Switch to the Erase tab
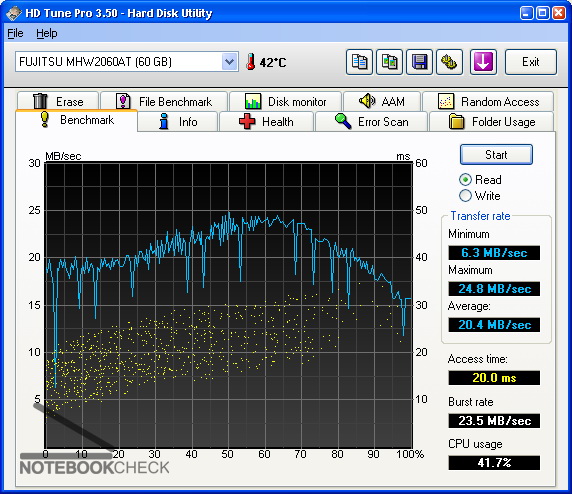Screen dimensions: 572x494 tap(58, 101)
